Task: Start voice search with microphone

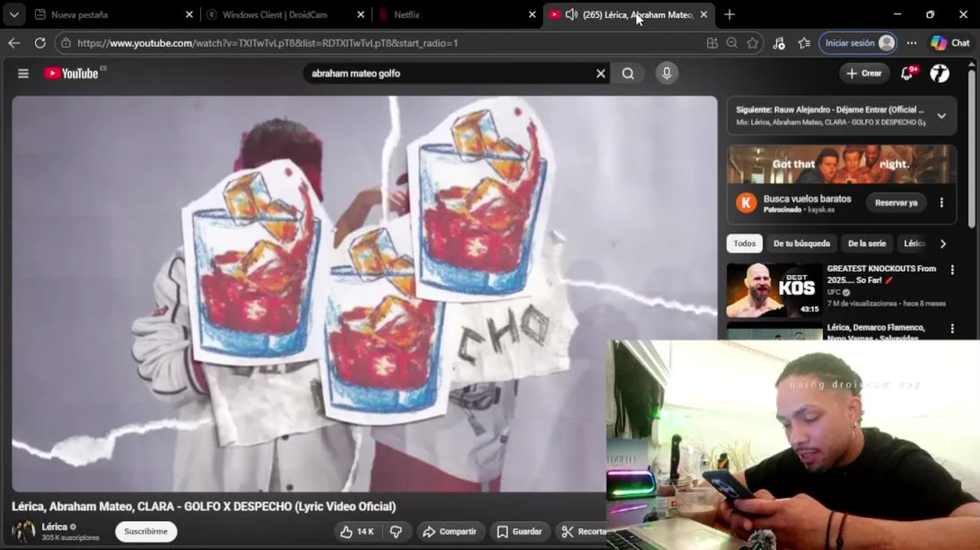Action: point(666,73)
